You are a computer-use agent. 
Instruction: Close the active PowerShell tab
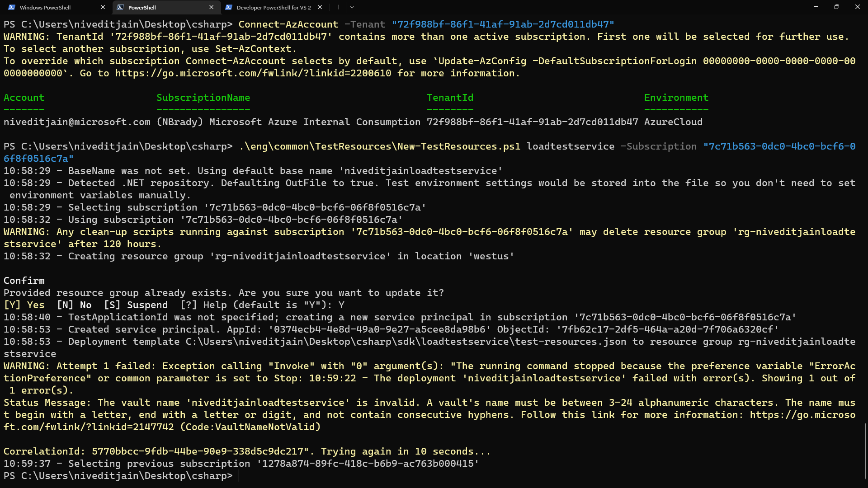coord(211,7)
